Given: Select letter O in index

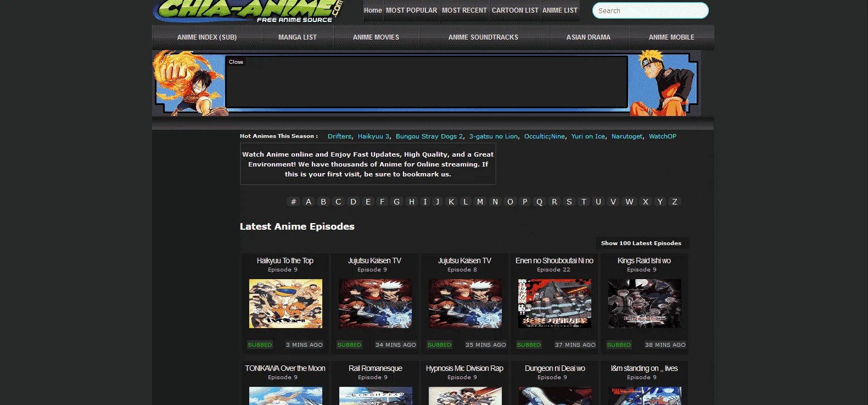Looking at the screenshot, I should (510, 202).
